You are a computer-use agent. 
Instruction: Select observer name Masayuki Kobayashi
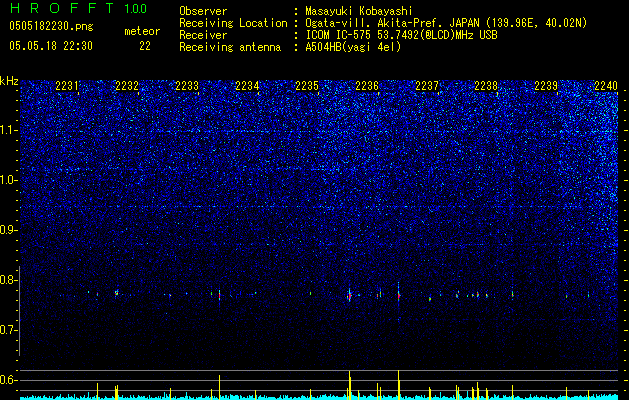pyautogui.click(x=358, y=11)
